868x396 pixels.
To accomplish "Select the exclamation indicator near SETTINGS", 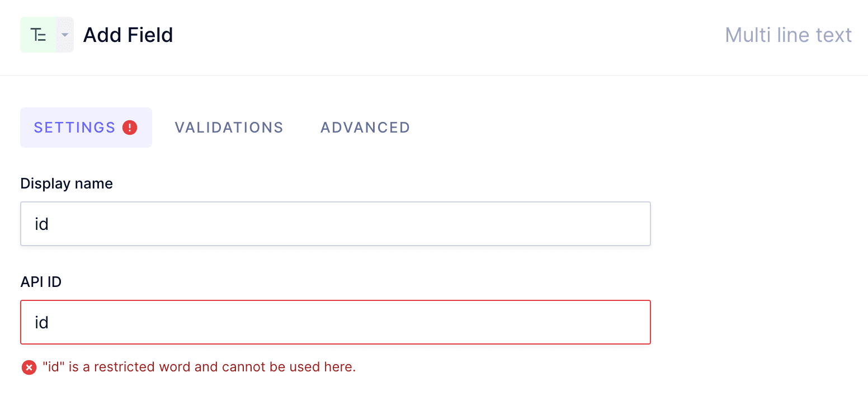I will click(x=130, y=128).
